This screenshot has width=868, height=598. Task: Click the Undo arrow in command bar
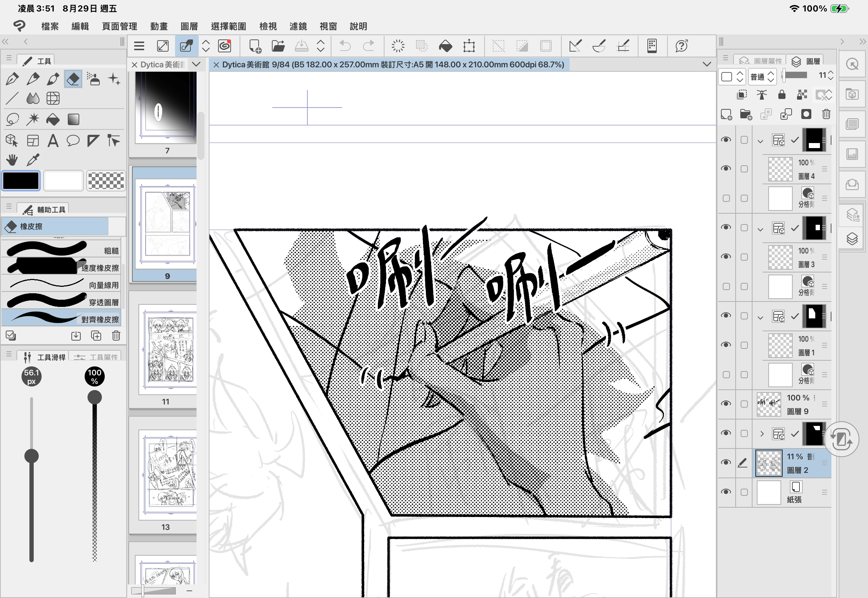click(x=345, y=46)
